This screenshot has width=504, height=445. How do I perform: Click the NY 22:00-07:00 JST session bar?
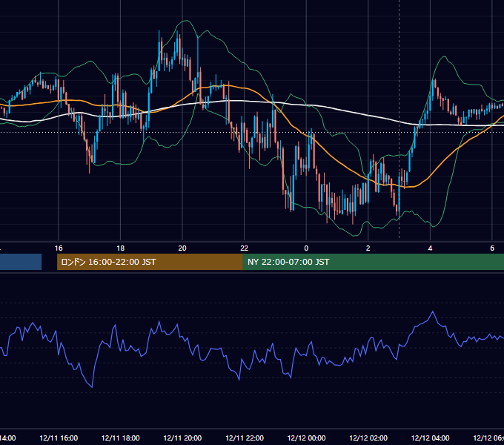tap(373, 262)
